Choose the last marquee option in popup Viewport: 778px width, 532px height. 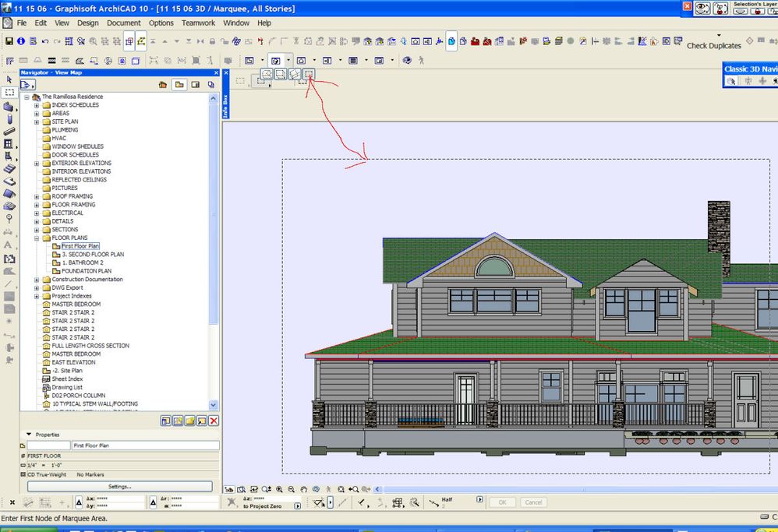[309, 74]
